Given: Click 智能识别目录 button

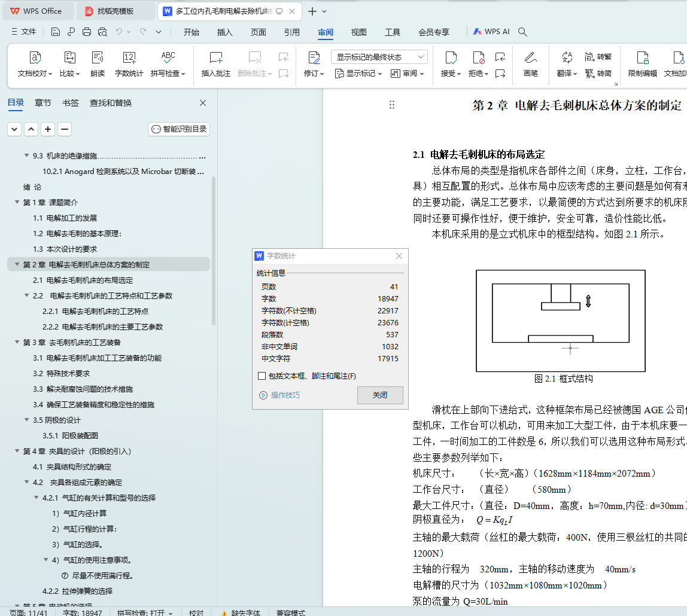Looking at the screenshot, I should coord(179,129).
